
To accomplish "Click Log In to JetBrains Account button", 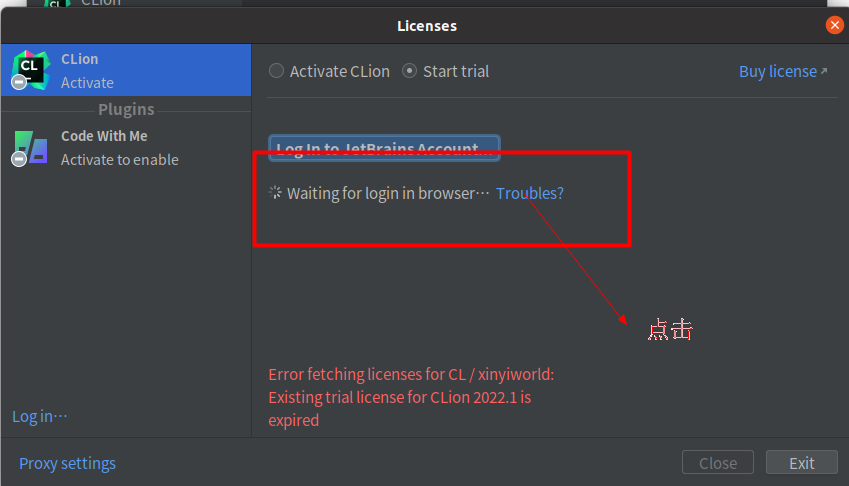I will (x=384, y=147).
